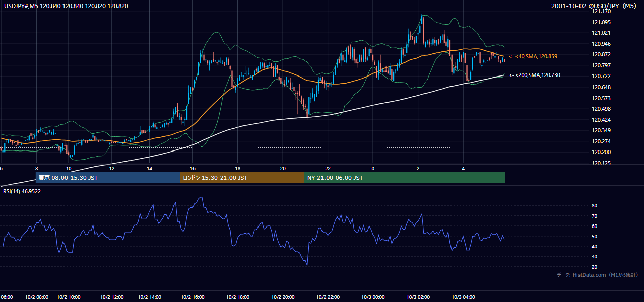Click the 10/2 16:00 time axis label
644x302 pixels.
click(192, 297)
